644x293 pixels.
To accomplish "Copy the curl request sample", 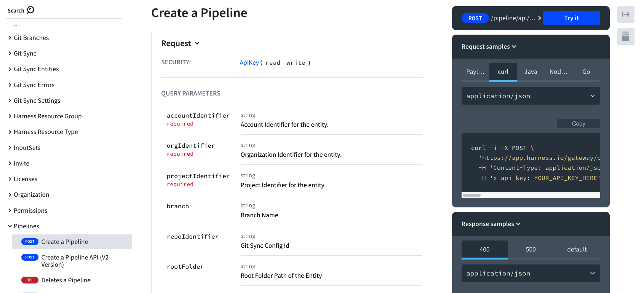I will click(578, 124).
